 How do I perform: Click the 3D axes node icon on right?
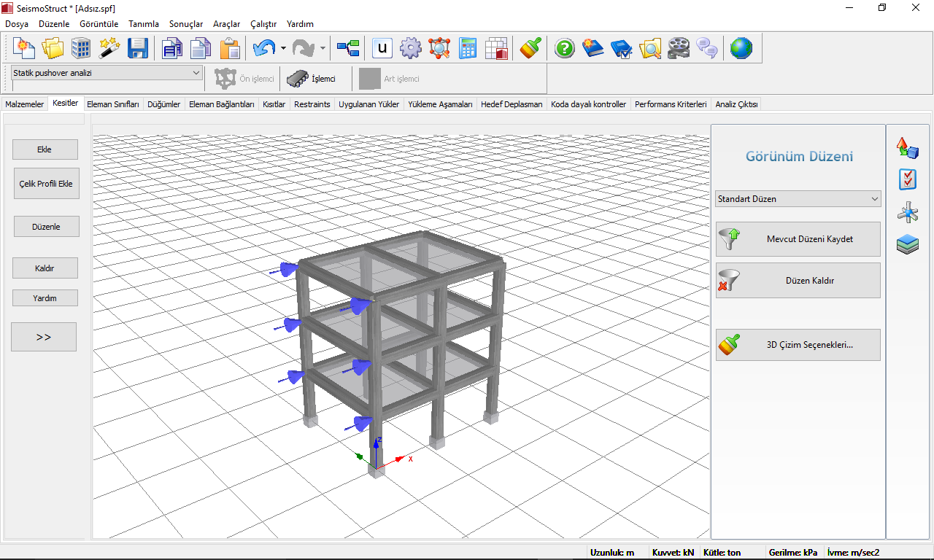[x=908, y=212]
